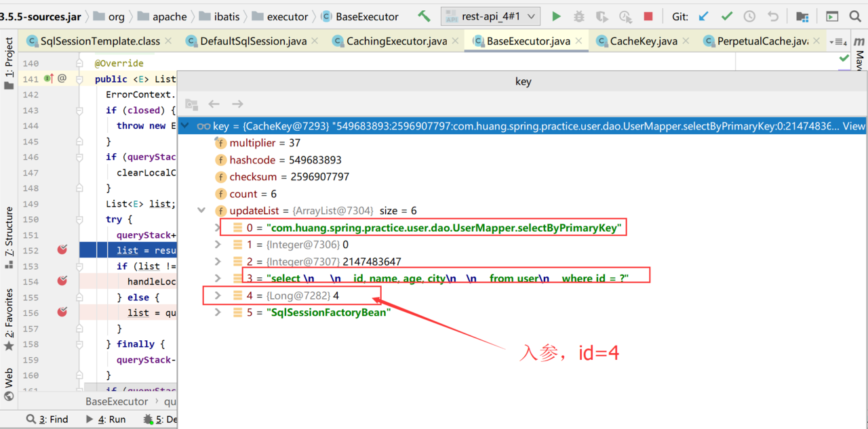Click the Git Commit green checkmark
Viewport: 868px width, 429px height.
pyautogui.click(x=727, y=16)
